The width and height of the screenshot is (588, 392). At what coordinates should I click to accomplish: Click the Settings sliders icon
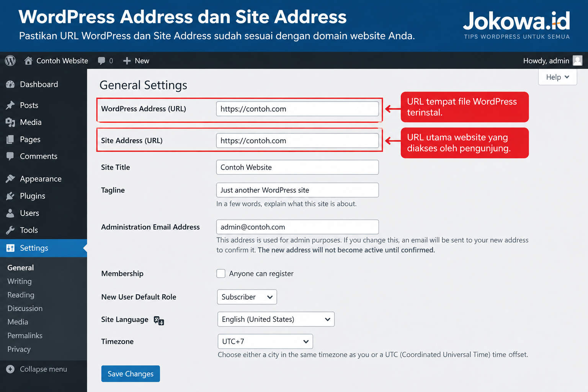coord(10,248)
